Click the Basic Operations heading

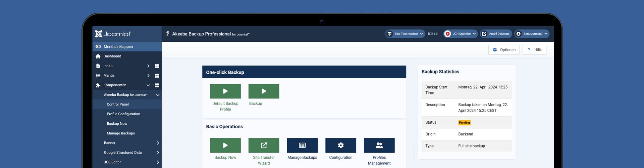(x=224, y=127)
